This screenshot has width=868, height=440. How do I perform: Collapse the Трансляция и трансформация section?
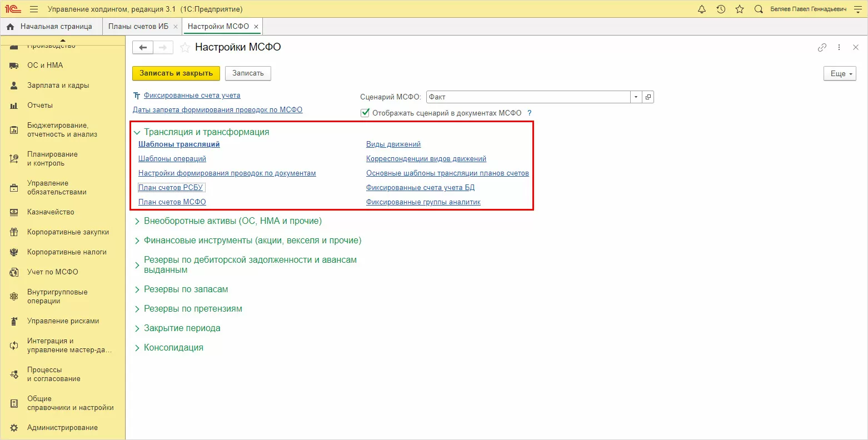click(x=137, y=133)
